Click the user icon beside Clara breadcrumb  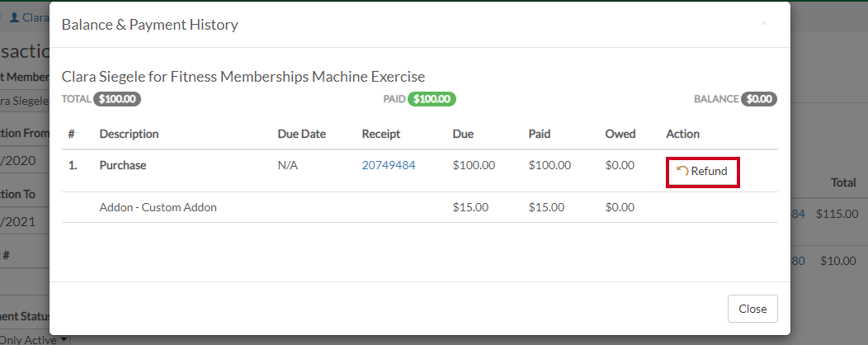click(x=15, y=17)
